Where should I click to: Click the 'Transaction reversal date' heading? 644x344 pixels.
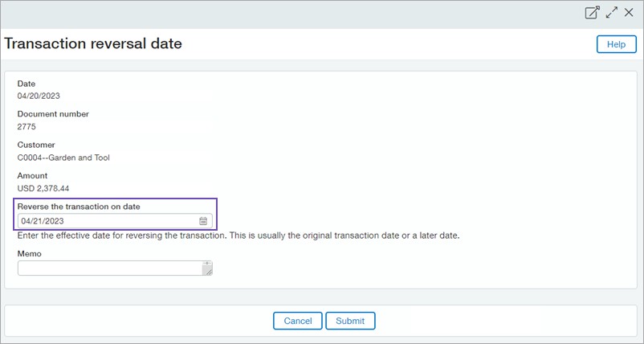pyautogui.click(x=93, y=44)
